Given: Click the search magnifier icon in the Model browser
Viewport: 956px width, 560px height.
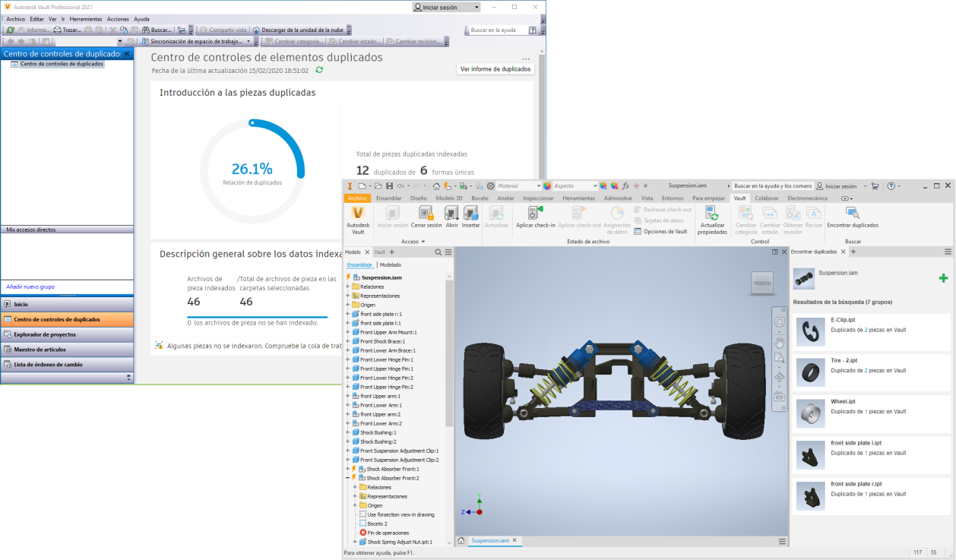Looking at the screenshot, I should click(x=438, y=252).
